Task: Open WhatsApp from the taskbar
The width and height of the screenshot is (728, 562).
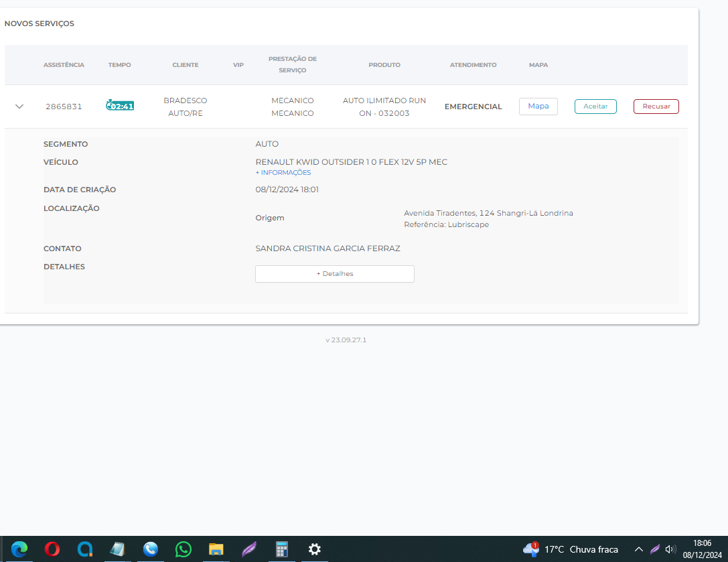Action: click(183, 549)
